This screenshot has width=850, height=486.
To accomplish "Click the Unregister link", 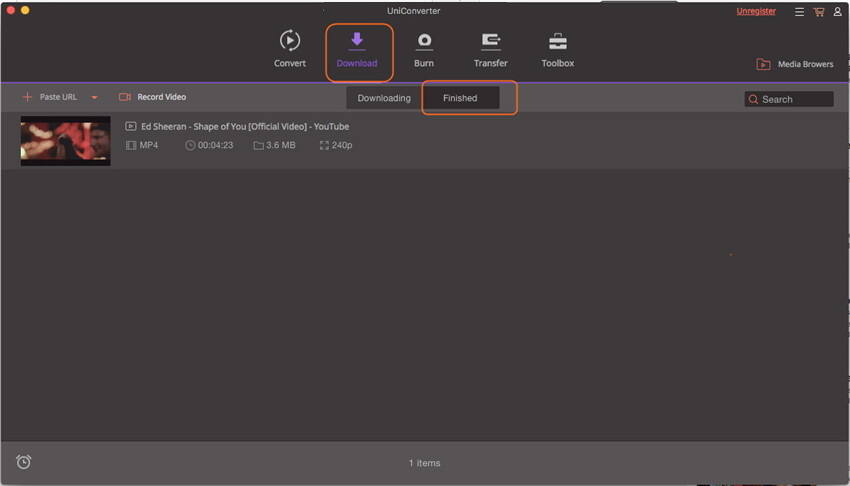I will (756, 11).
